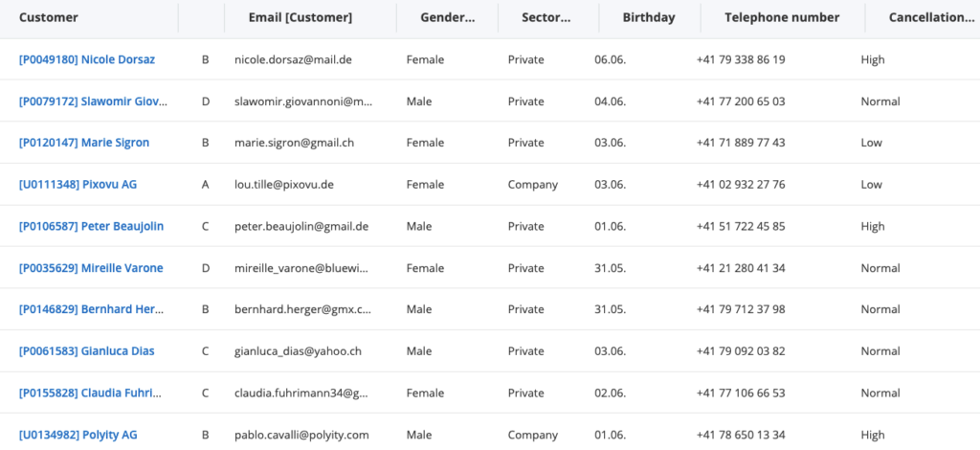Click the Telephone number column header
The height and width of the screenshot is (450, 980).
[782, 17]
